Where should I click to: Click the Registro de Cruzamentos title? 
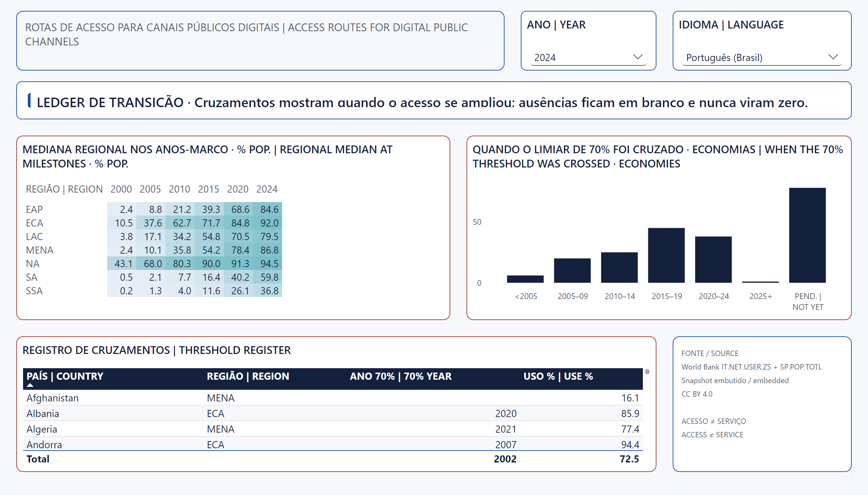coord(156,350)
